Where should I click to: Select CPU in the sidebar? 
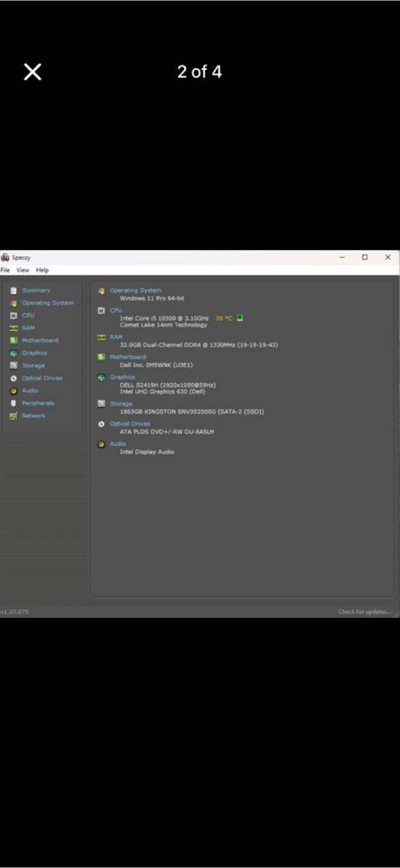pos(28,315)
